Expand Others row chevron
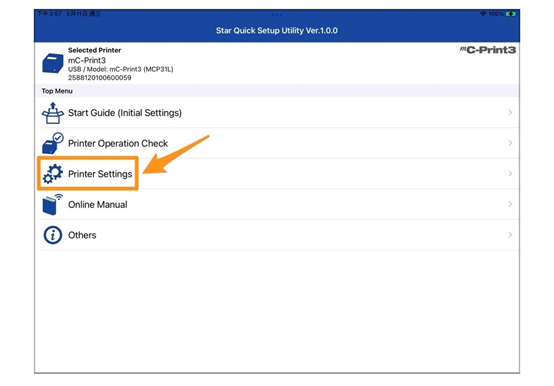The image size is (554, 386). coord(510,234)
